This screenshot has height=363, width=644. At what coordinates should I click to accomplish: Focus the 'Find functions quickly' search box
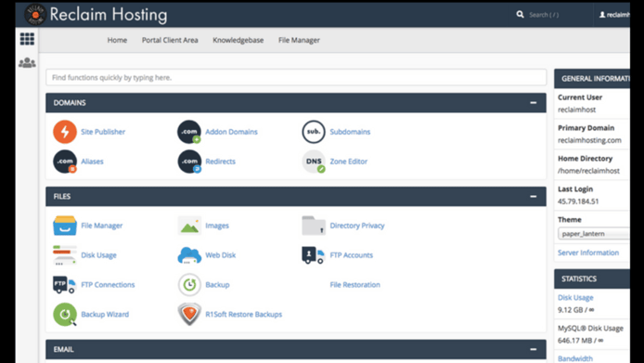click(x=296, y=77)
